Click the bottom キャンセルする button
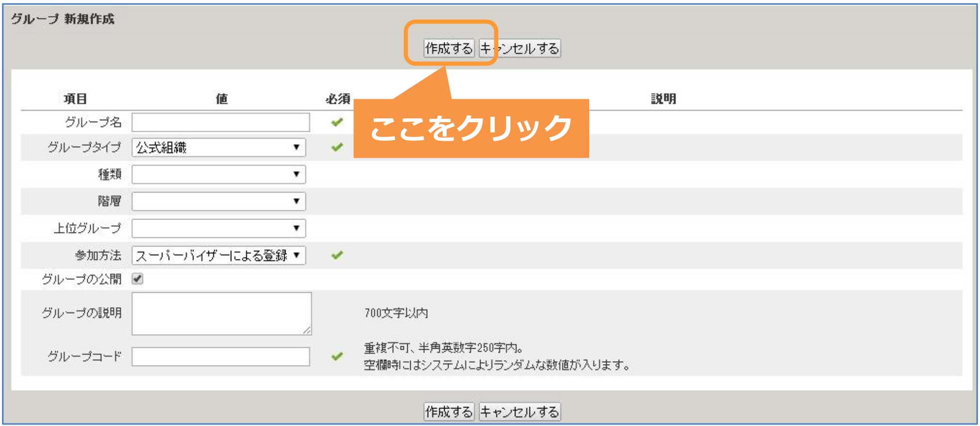This screenshot has height=426, width=980. tap(519, 412)
